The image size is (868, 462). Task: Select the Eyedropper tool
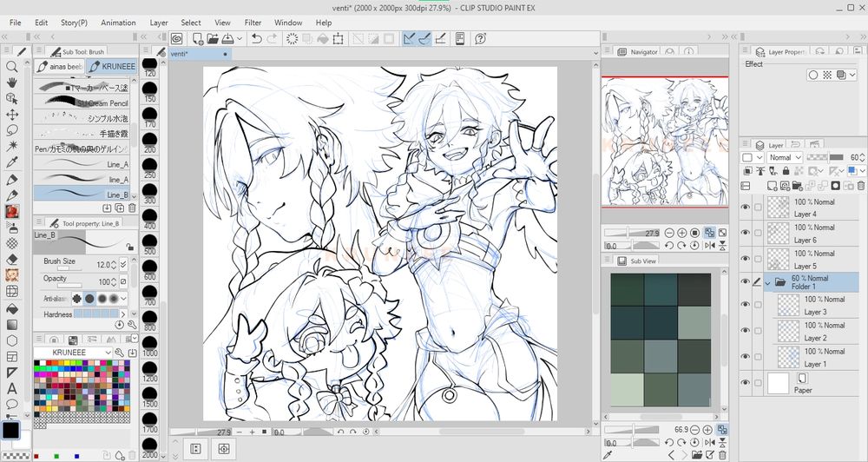click(x=11, y=162)
